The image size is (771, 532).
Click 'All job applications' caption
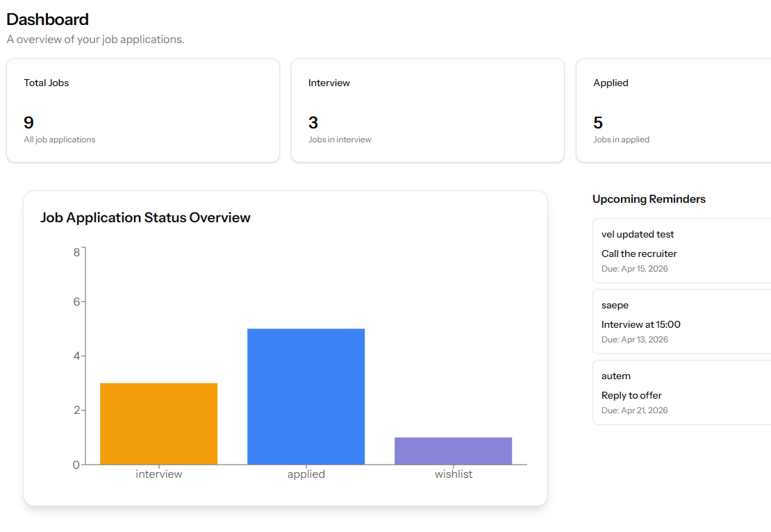[x=60, y=140]
